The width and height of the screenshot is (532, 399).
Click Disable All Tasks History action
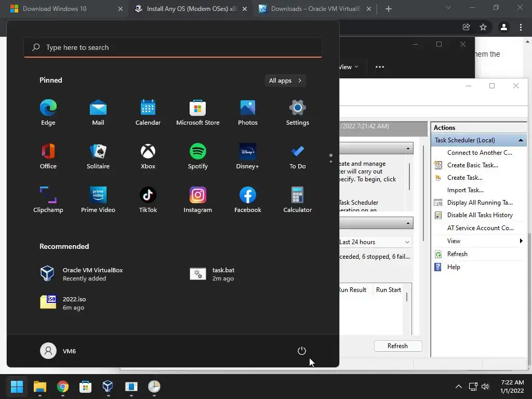point(480,215)
